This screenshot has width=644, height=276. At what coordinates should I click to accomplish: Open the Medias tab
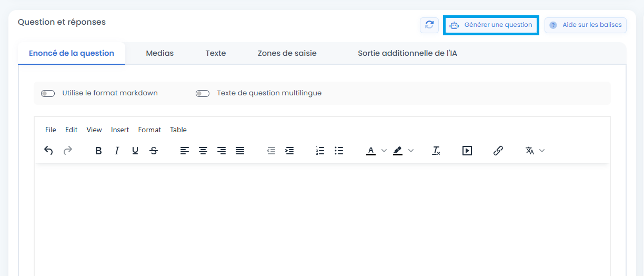pyautogui.click(x=160, y=53)
